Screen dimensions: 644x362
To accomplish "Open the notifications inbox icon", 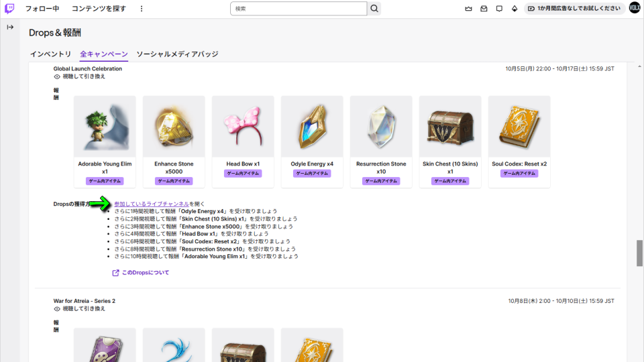I will pos(484,9).
